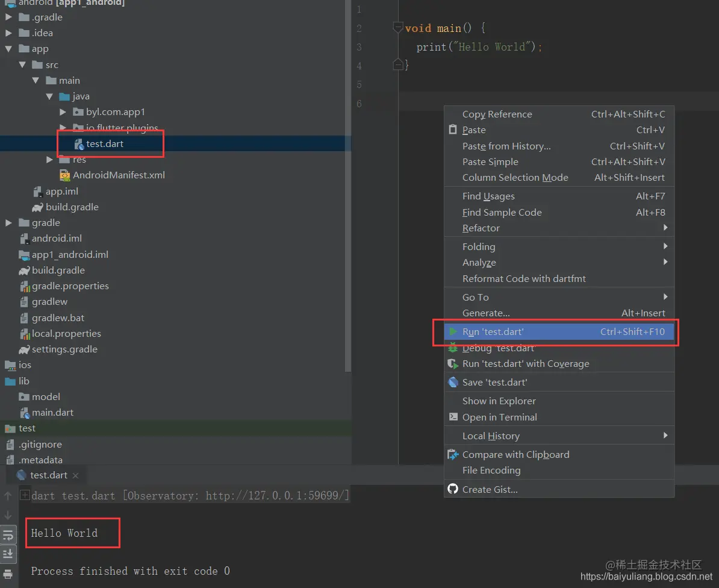Choose File Encoding menu item
The image size is (719, 588).
click(559, 470)
